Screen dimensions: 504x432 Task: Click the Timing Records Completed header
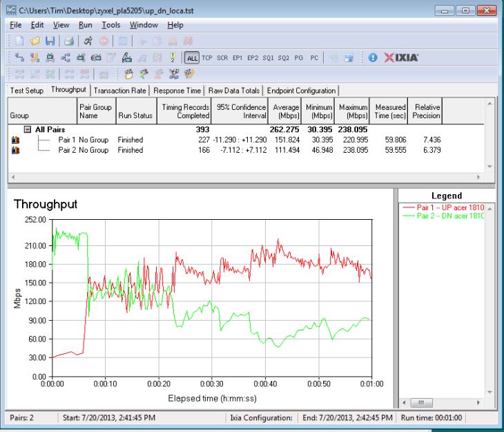coord(184,111)
